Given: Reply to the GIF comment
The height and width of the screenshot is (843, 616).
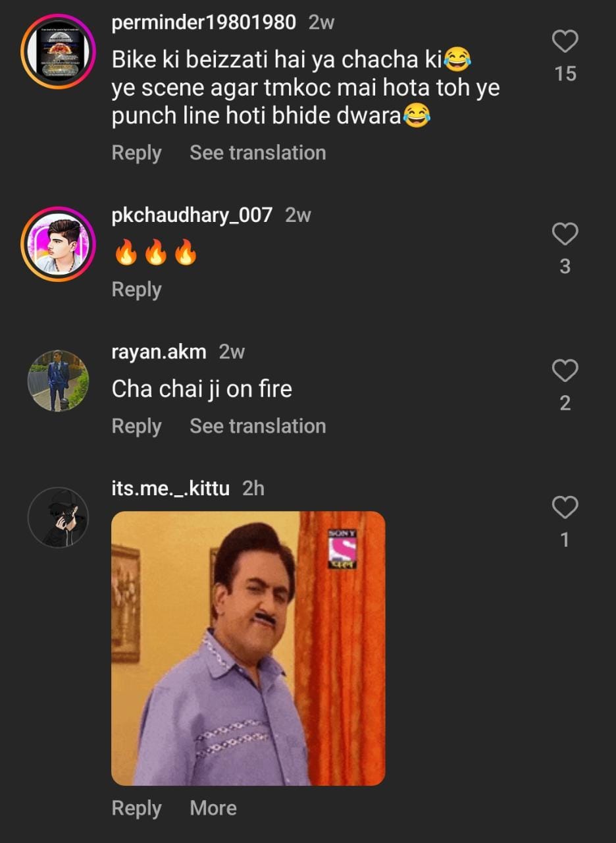Looking at the screenshot, I should click(x=136, y=808).
